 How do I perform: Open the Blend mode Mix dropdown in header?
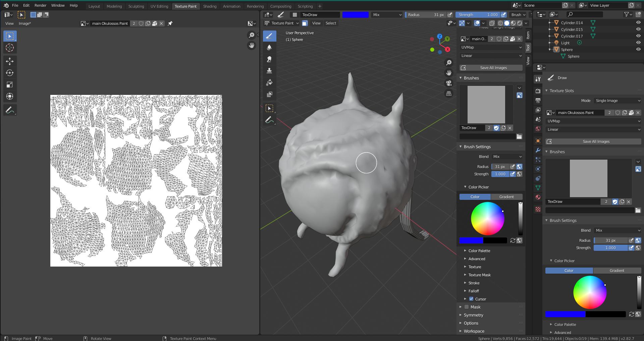click(x=387, y=15)
